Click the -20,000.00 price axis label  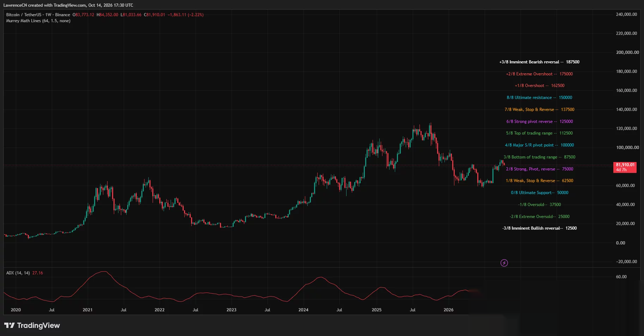(626, 262)
